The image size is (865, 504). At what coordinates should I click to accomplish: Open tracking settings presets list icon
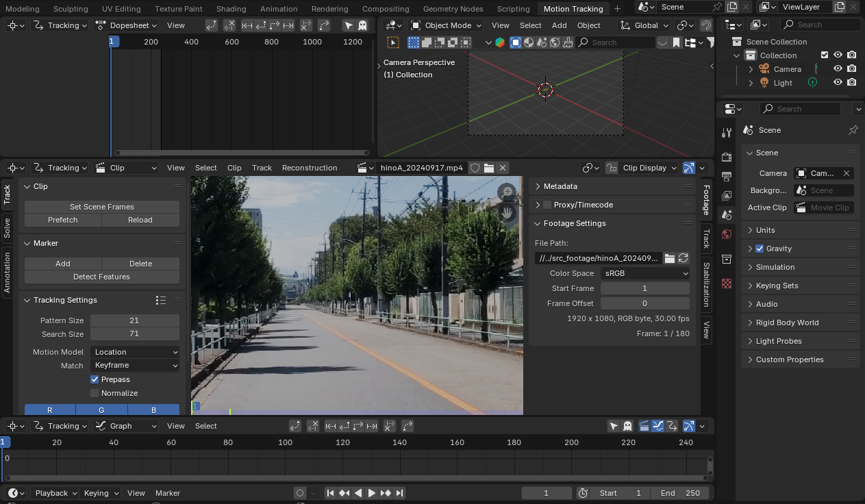pyautogui.click(x=161, y=300)
